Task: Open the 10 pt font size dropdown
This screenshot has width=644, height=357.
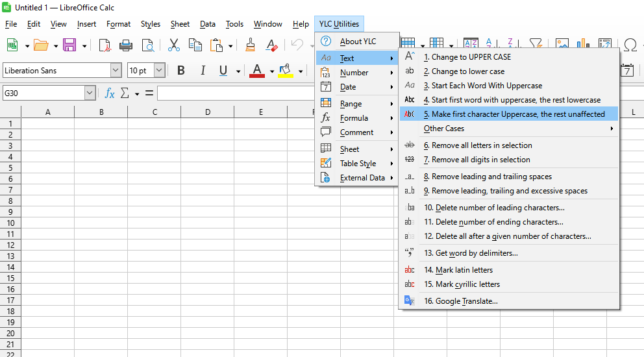Action: coord(159,71)
